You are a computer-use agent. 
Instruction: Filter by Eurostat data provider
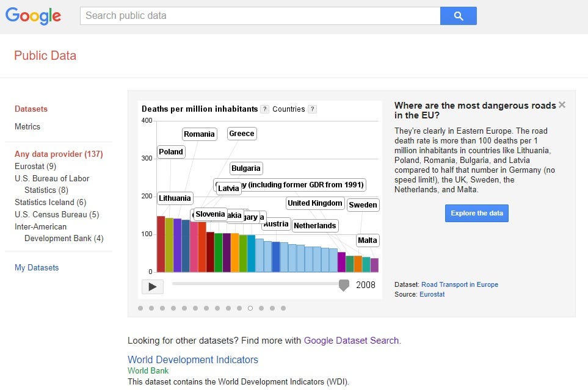tap(35, 167)
